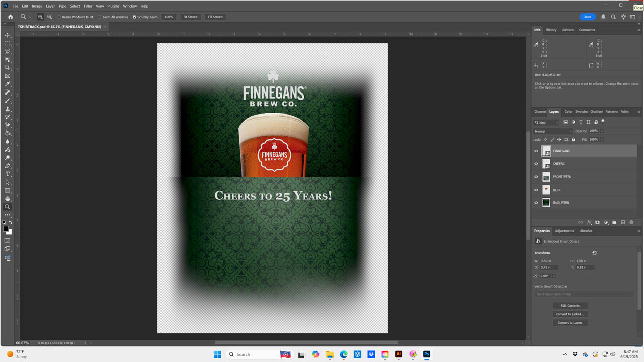This screenshot has height=362, width=644.
Task: Hide the FRONT PTRN layer
Action: pos(536,177)
